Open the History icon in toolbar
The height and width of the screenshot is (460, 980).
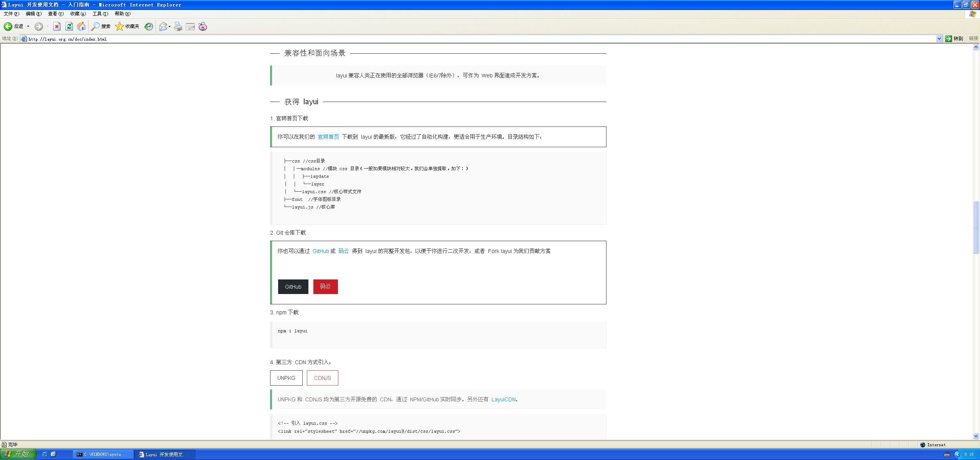coord(149,26)
